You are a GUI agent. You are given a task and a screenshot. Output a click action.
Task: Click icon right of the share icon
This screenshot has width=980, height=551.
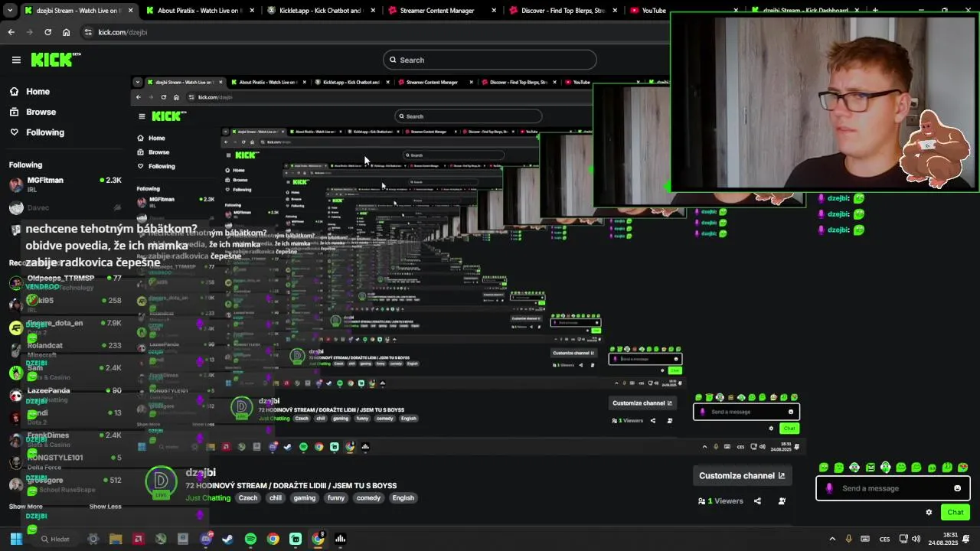point(782,501)
